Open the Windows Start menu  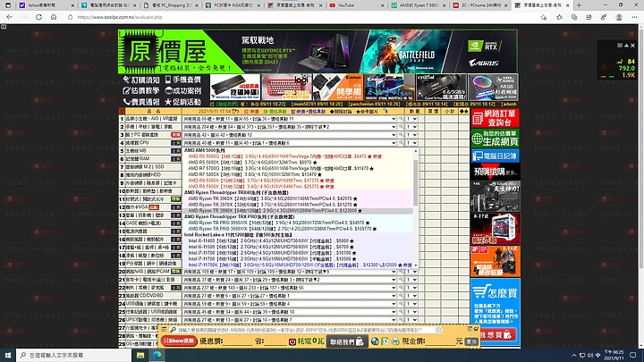8,355
